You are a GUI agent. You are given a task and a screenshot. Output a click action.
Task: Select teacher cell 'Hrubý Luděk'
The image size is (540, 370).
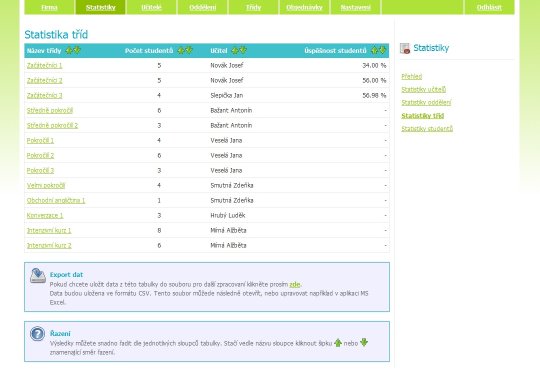[228, 216]
